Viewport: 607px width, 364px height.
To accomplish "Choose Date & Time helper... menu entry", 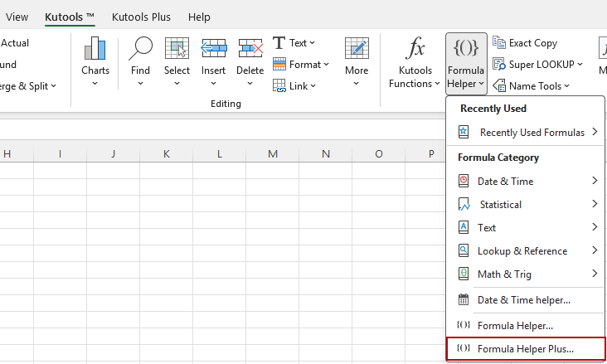I will click(x=525, y=300).
